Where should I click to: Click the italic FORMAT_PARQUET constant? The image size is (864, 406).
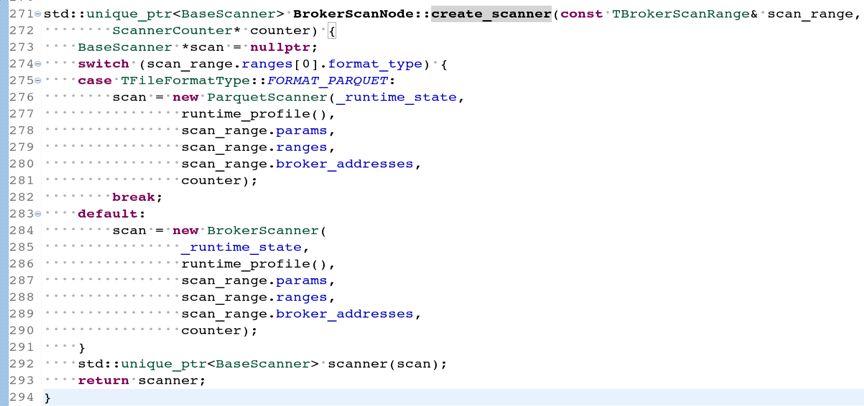pos(327,80)
